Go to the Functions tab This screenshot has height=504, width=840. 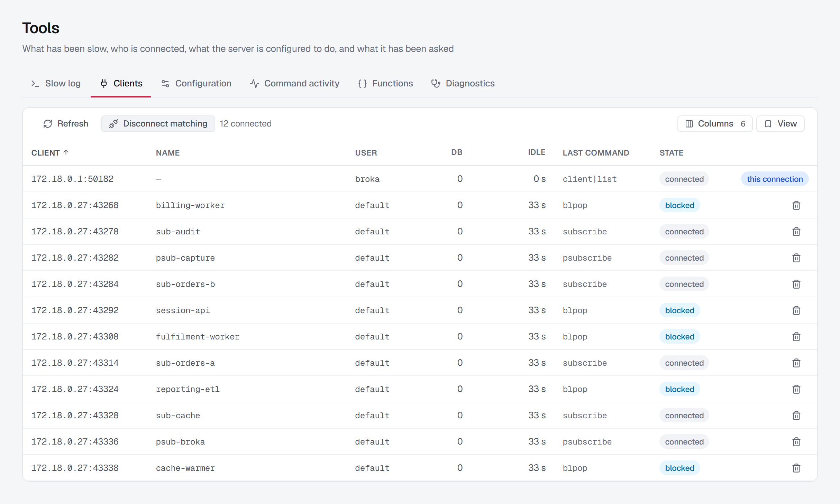[385, 83]
